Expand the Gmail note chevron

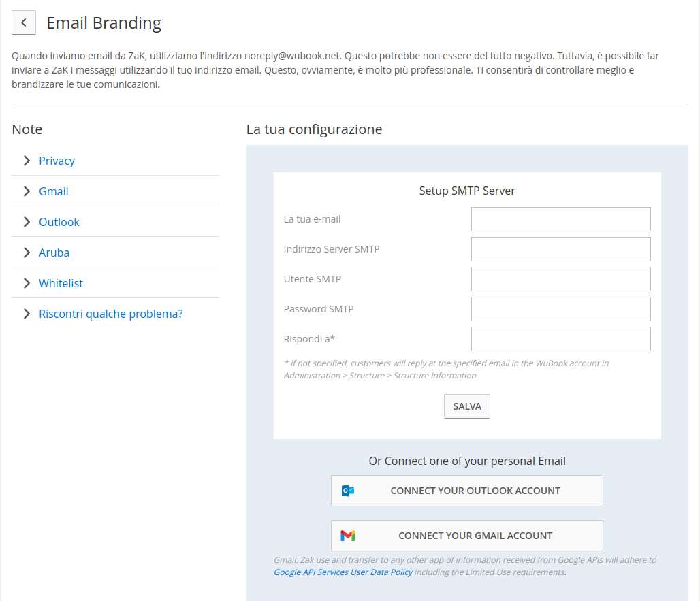coord(27,191)
